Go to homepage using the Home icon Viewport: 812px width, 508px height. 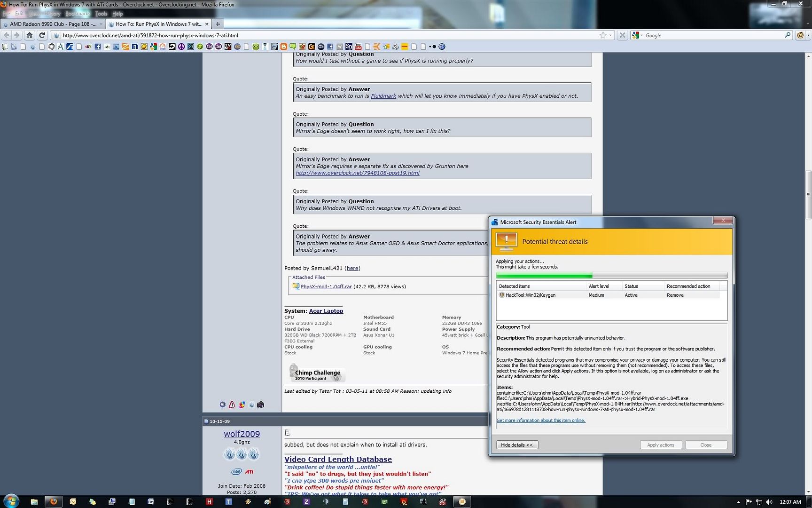(x=30, y=35)
